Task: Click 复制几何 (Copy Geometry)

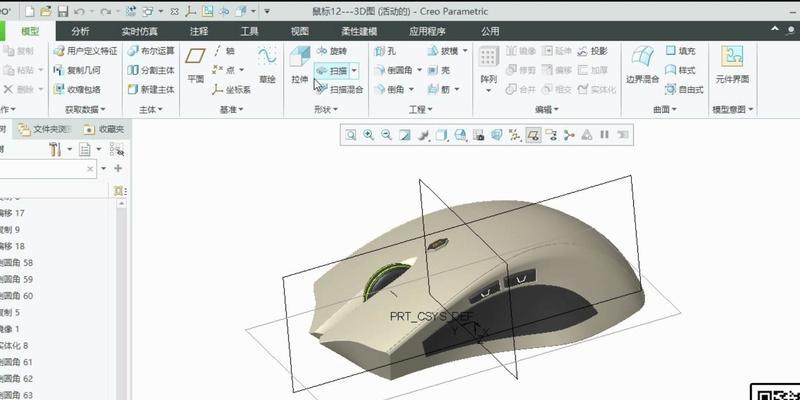Action: (x=78, y=70)
